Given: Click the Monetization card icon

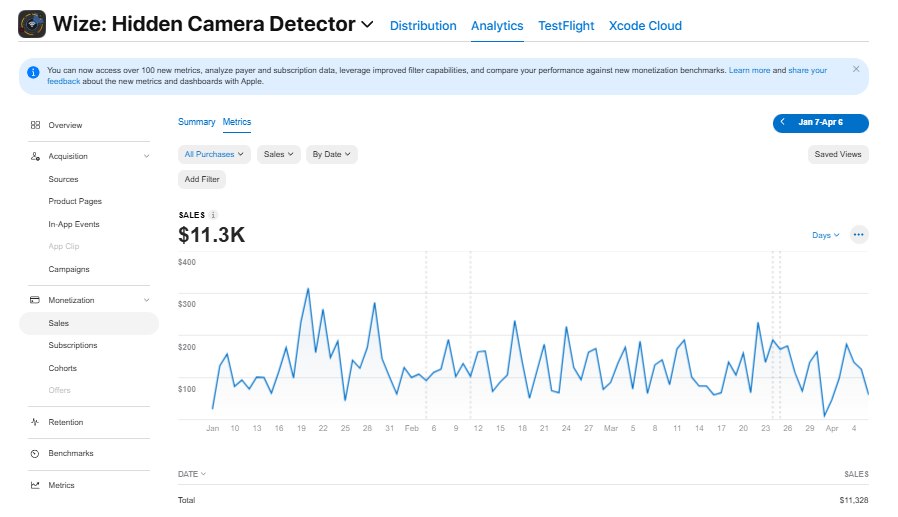Looking at the screenshot, I should coord(35,300).
